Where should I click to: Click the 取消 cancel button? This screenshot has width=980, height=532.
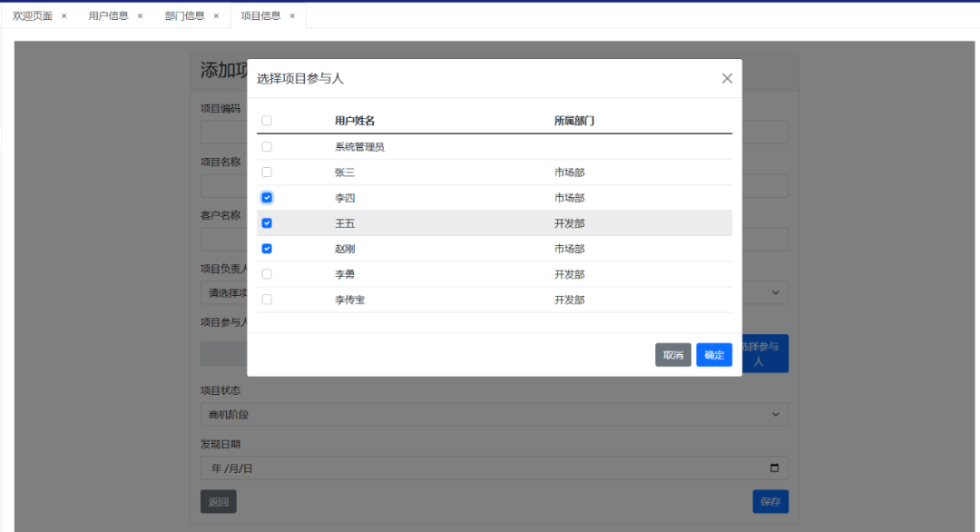tap(672, 354)
